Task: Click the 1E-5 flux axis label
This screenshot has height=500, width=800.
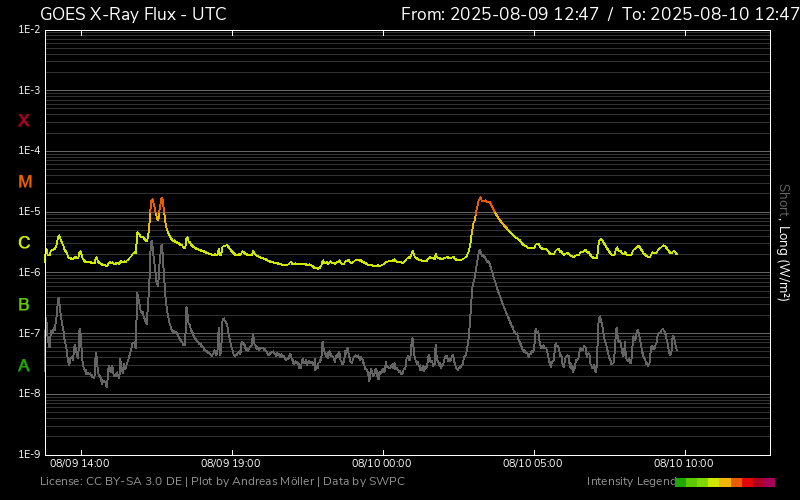Action: (29, 212)
